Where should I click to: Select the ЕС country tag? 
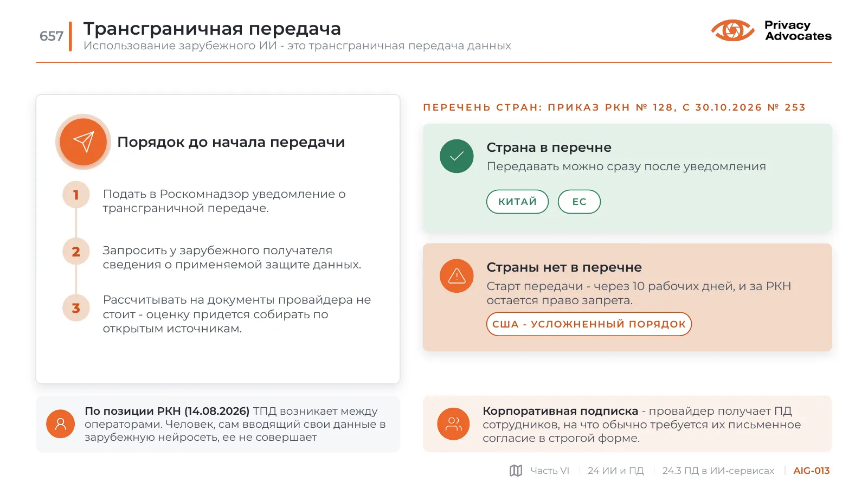coord(579,202)
